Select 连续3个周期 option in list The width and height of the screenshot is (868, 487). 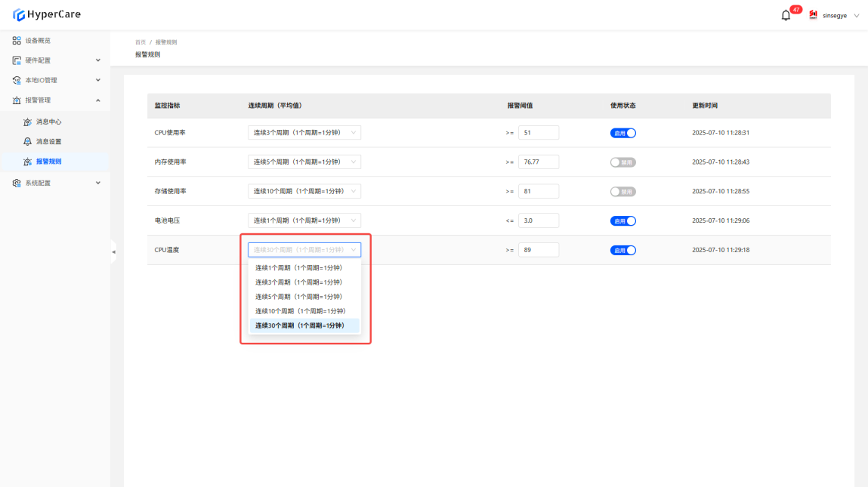pos(304,282)
